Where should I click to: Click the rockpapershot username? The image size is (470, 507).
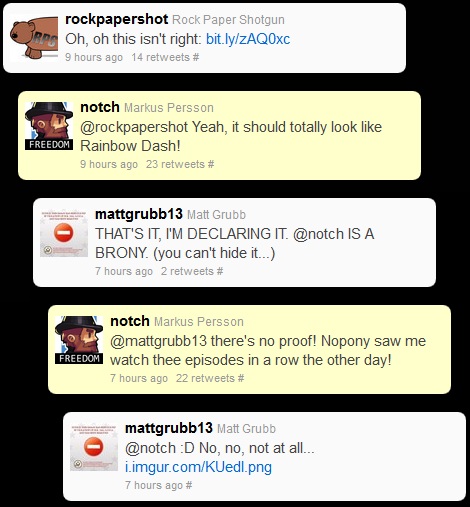click(x=117, y=19)
